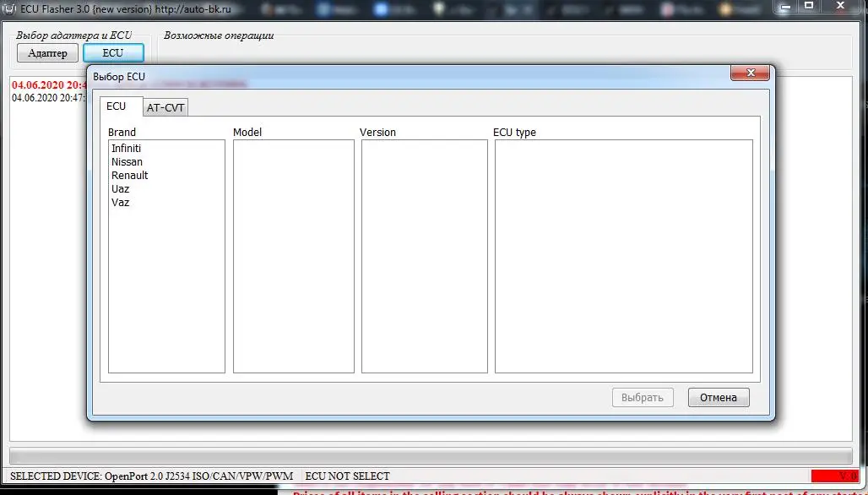Image resolution: width=868 pixels, height=495 pixels.
Task: Pick Uaz in the Brand list
Action: [x=120, y=189]
